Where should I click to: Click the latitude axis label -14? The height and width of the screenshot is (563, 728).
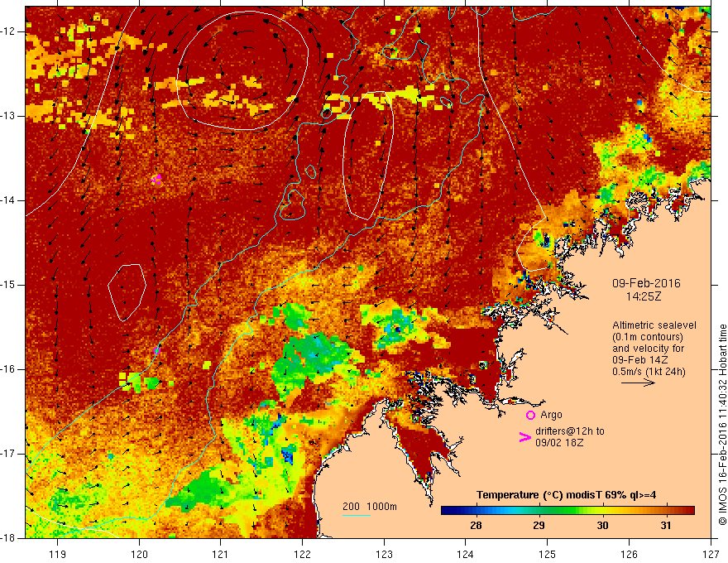point(9,200)
